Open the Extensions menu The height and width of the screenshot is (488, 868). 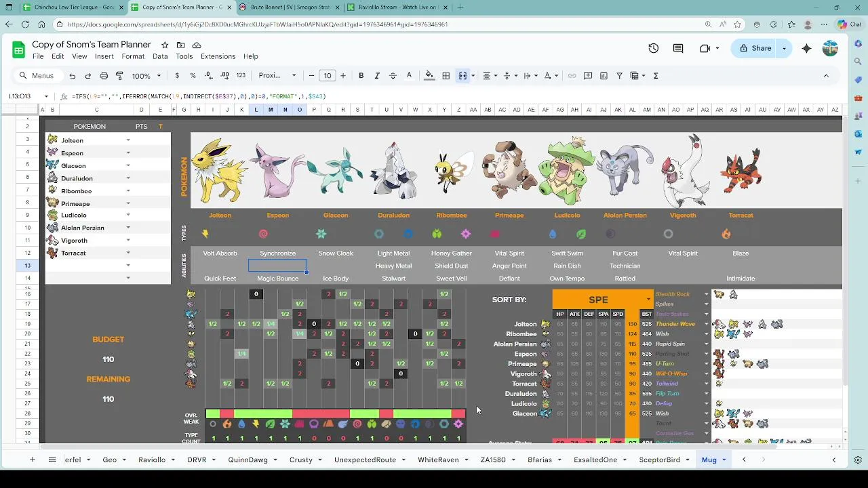pos(218,57)
